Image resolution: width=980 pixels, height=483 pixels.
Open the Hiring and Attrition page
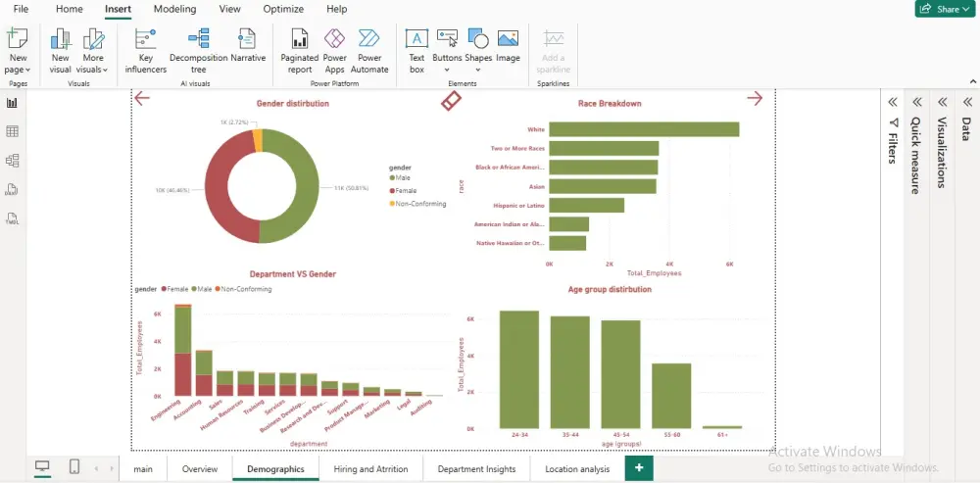coord(370,468)
